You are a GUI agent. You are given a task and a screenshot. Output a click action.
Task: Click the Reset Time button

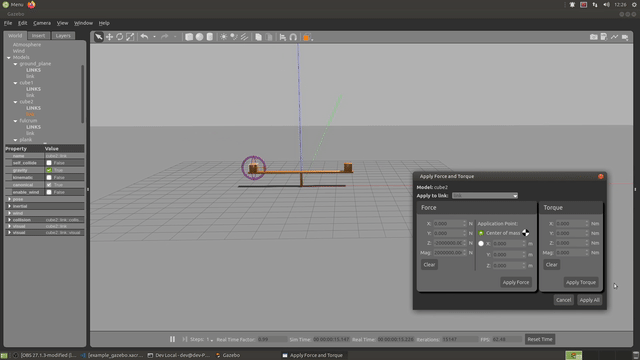pos(540,339)
